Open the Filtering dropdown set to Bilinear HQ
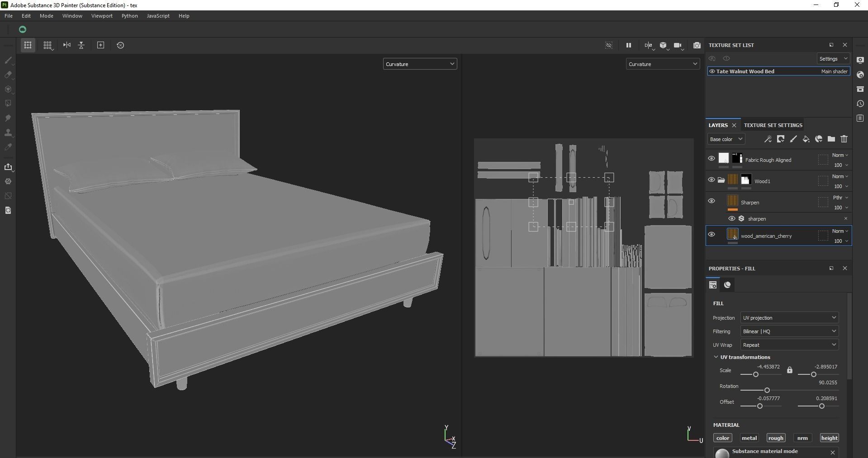The height and width of the screenshot is (458, 868). pos(789,331)
